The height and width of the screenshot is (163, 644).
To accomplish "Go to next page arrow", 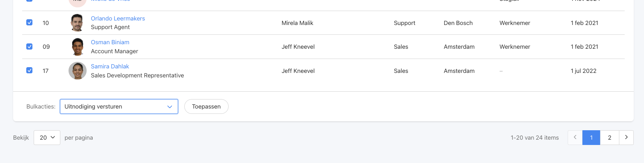I will pos(626,138).
